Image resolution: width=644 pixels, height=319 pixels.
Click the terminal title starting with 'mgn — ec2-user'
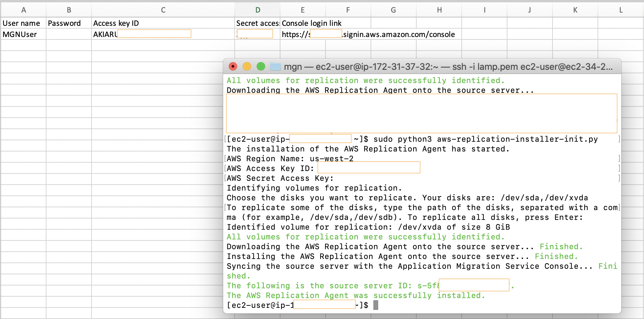click(448, 67)
